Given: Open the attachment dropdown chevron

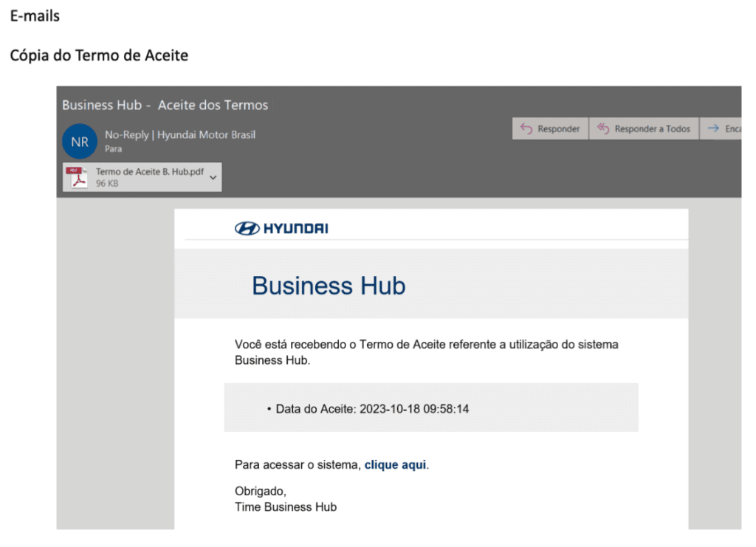Looking at the screenshot, I should (x=213, y=177).
